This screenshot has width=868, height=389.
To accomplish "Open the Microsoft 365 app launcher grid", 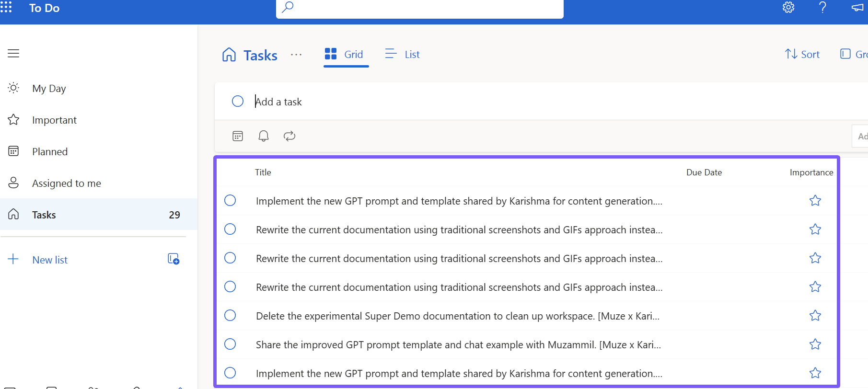I will click(x=7, y=7).
